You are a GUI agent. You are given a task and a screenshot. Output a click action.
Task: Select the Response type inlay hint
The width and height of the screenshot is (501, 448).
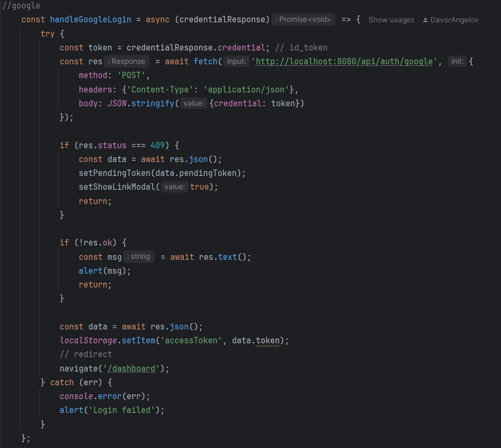coord(127,61)
